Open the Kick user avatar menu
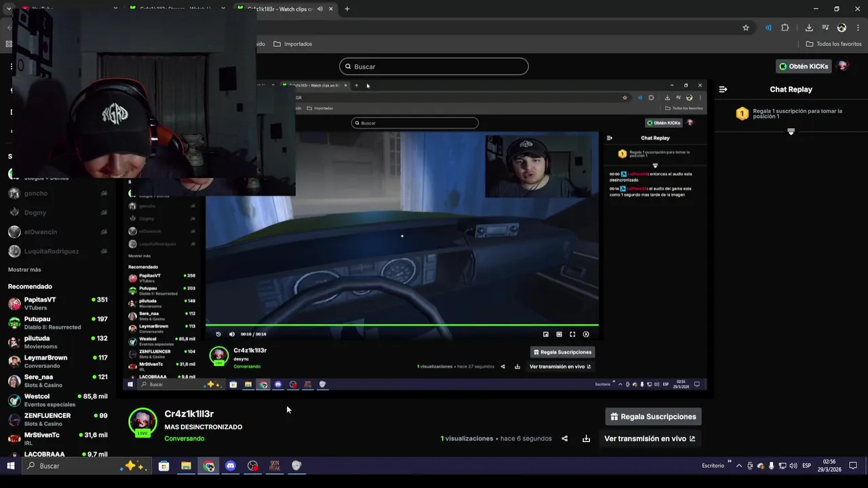 [843, 66]
